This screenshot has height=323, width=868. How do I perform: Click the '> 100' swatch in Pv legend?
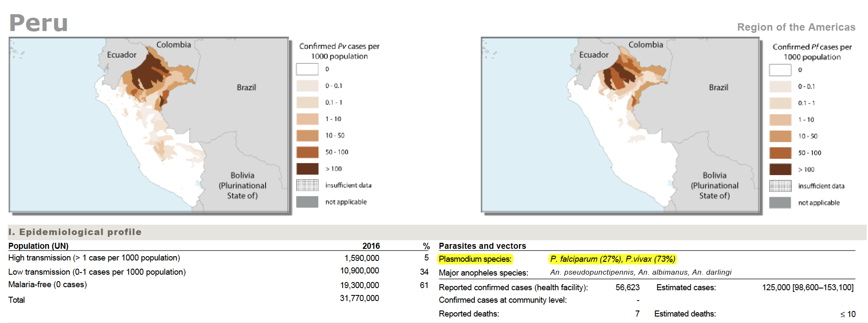point(307,169)
